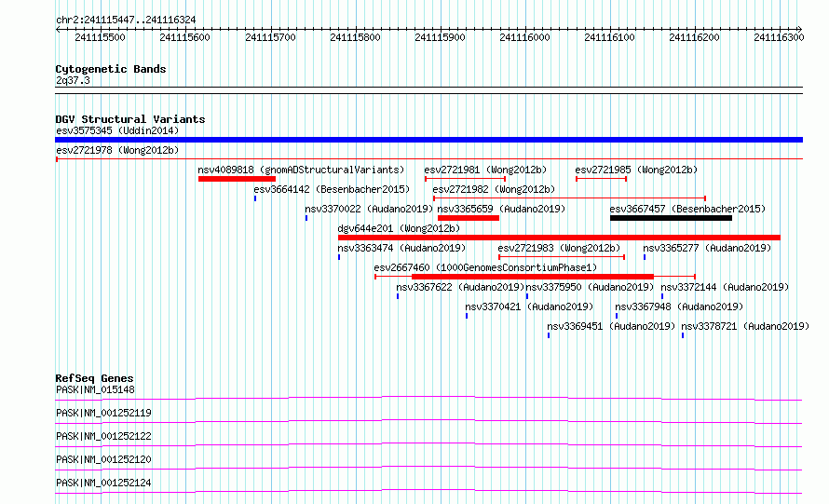
Task: Click ruler position 241115700
Action: click(x=270, y=37)
